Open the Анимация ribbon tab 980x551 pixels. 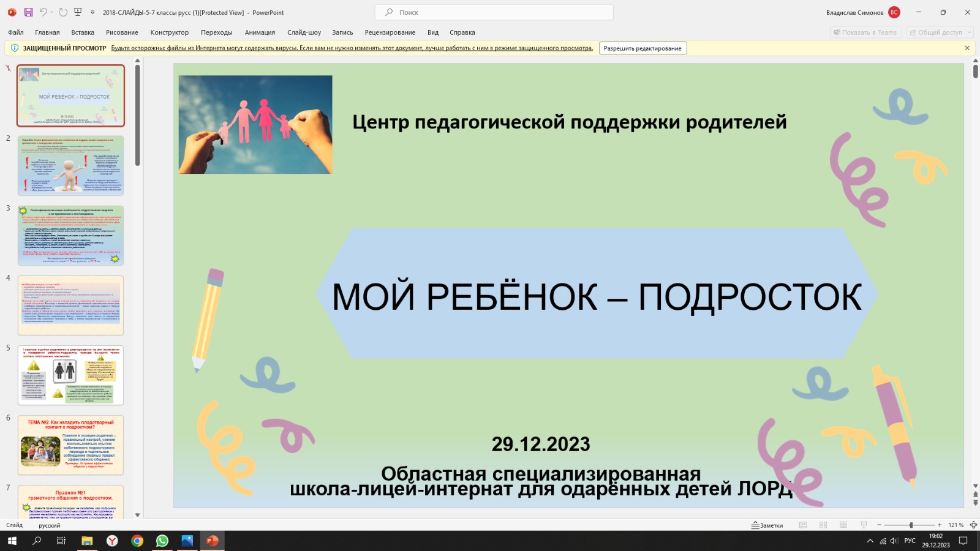(x=260, y=32)
